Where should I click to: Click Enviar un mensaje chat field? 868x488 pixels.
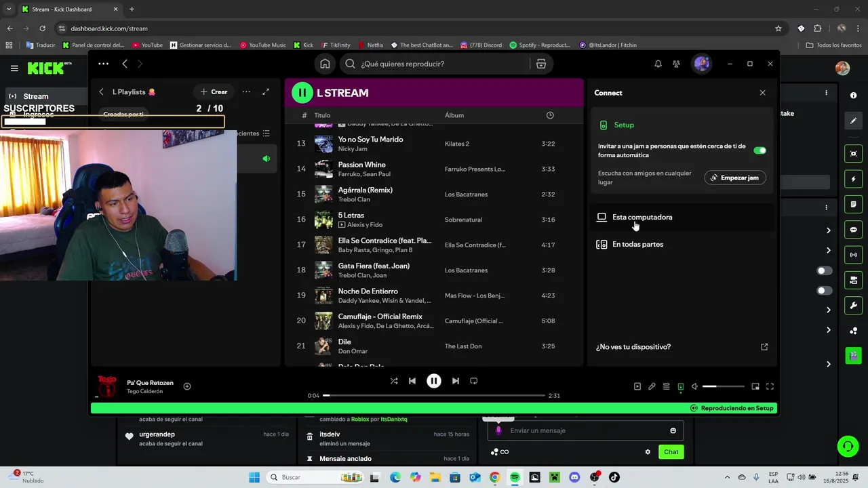pos(585,430)
